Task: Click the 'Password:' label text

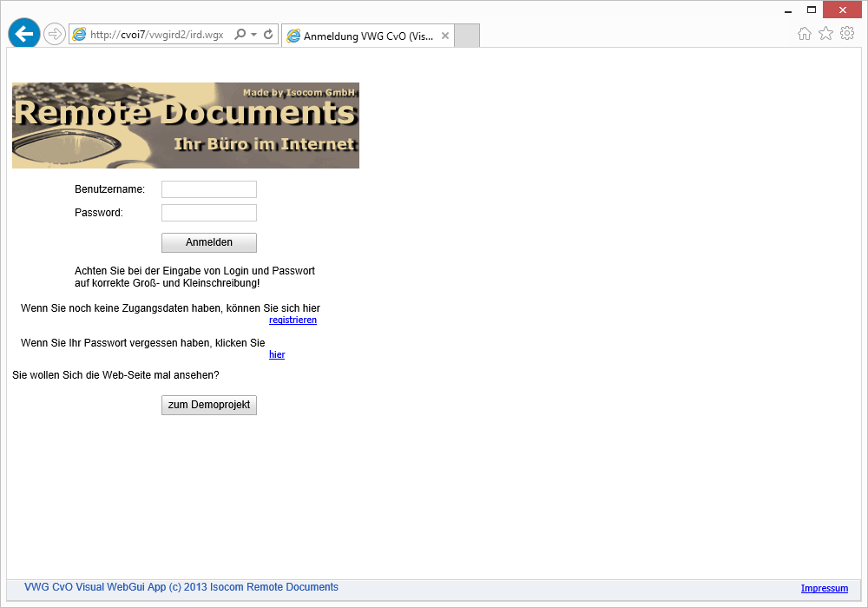Action: click(x=99, y=213)
